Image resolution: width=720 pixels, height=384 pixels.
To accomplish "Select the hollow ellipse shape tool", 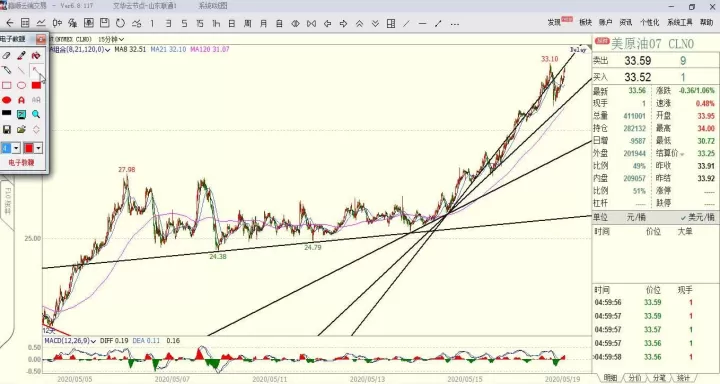I will click(21, 85).
